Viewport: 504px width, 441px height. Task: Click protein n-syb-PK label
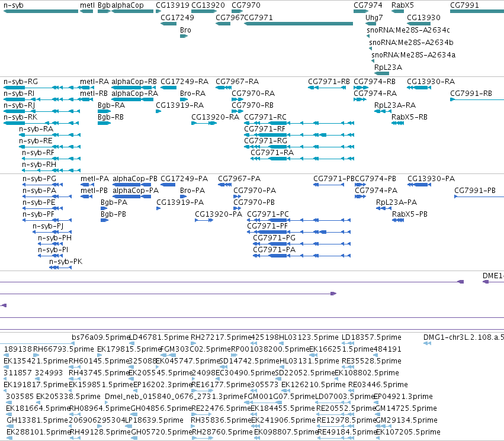tap(66, 262)
